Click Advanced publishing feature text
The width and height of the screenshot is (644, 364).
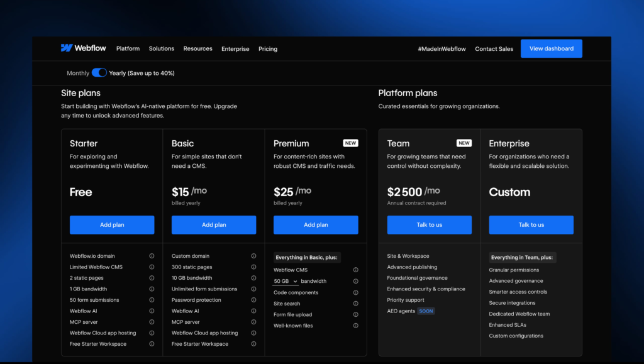pos(412,267)
